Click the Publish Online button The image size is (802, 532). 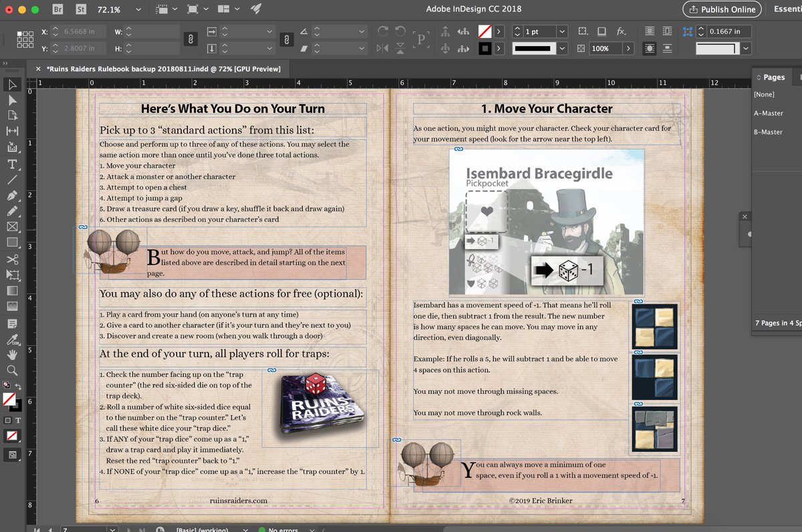pos(721,9)
